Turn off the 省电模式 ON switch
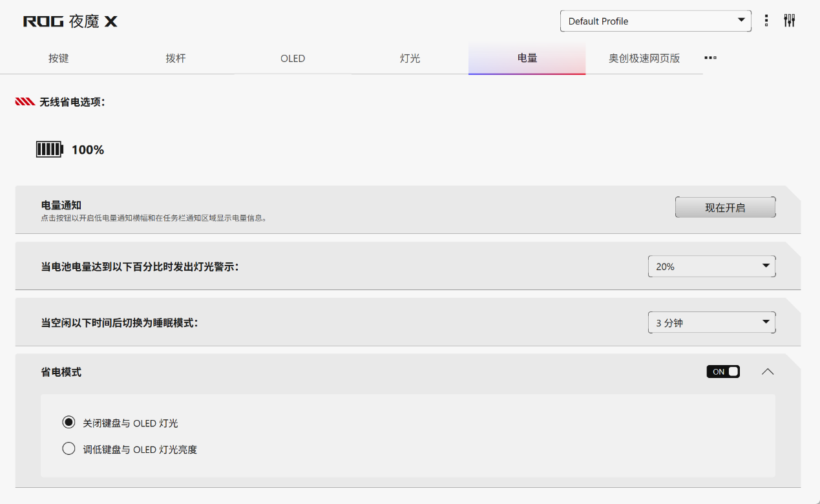820x504 pixels. coord(723,372)
